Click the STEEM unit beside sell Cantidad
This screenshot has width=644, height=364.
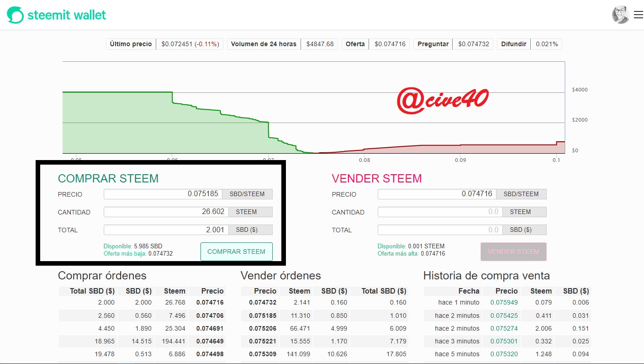[x=524, y=212]
